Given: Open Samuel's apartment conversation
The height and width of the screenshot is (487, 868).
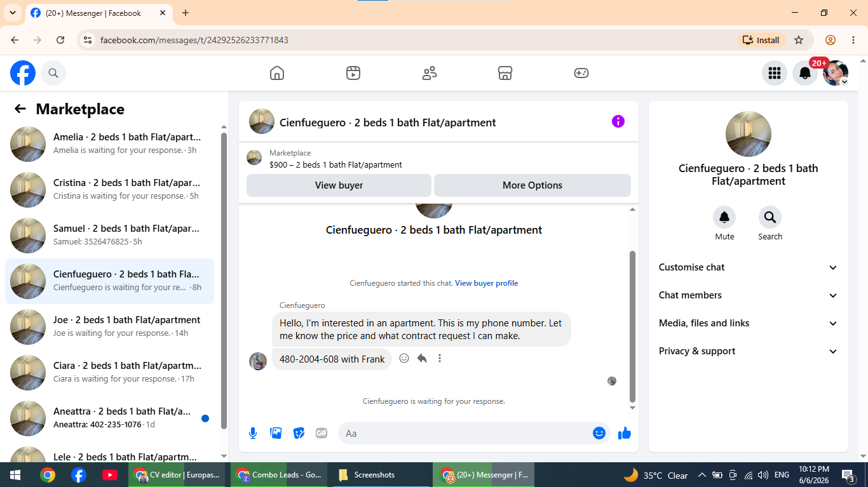Looking at the screenshot, I should (110, 236).
